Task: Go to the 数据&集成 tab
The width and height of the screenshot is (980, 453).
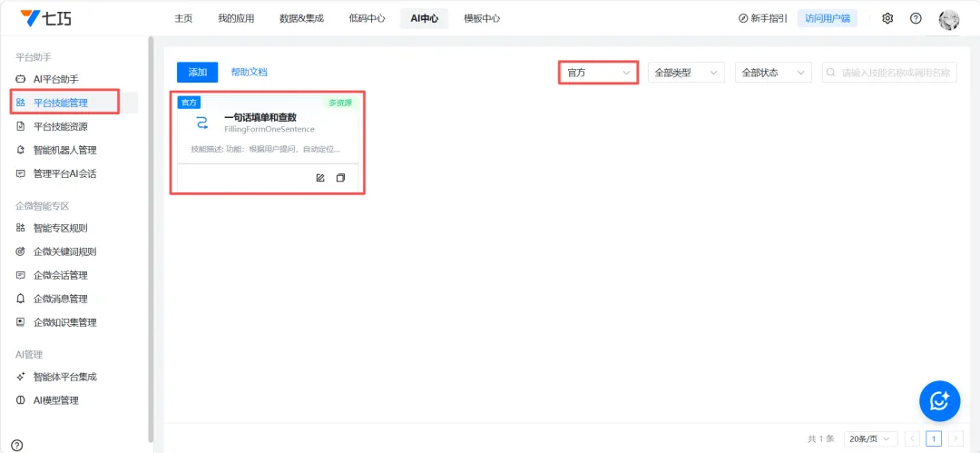Action: [302, 19]
